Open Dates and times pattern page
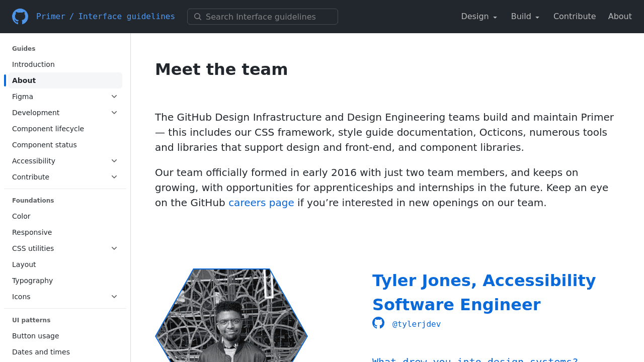The width and height of the screenshot is (644, 362). tap(41, 352)
